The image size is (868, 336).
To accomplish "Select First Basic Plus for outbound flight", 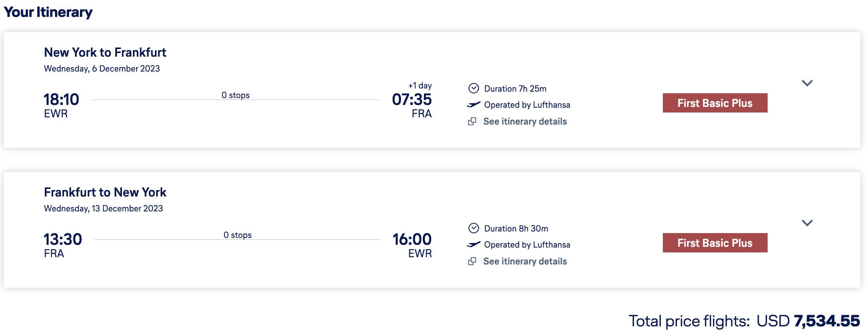I will point(715,103).
